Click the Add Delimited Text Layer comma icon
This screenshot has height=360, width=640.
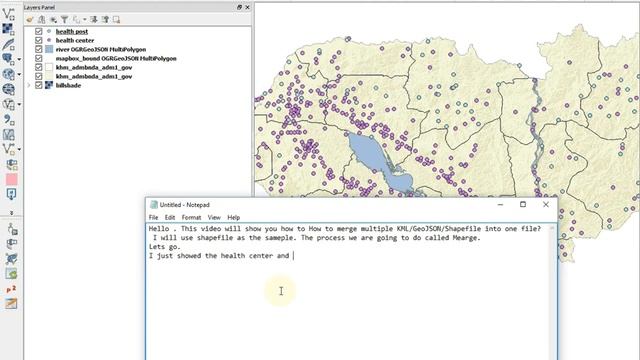(x=8, y=120)
